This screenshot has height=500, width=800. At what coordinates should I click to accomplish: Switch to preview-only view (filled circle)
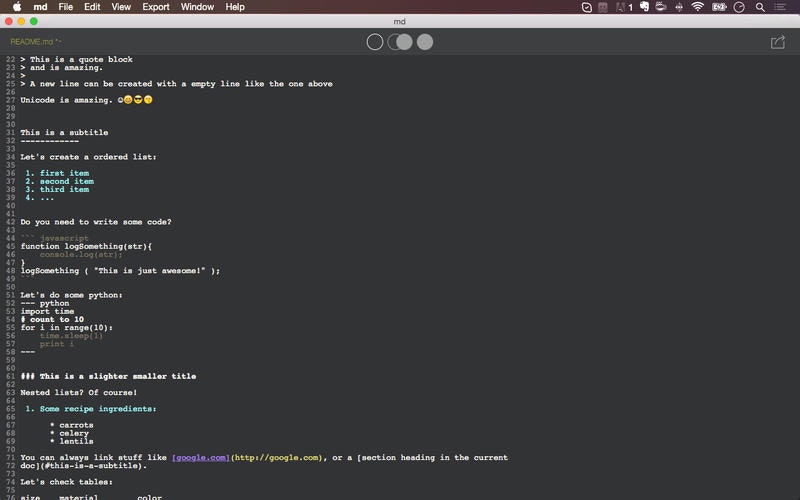coord(424,42)
